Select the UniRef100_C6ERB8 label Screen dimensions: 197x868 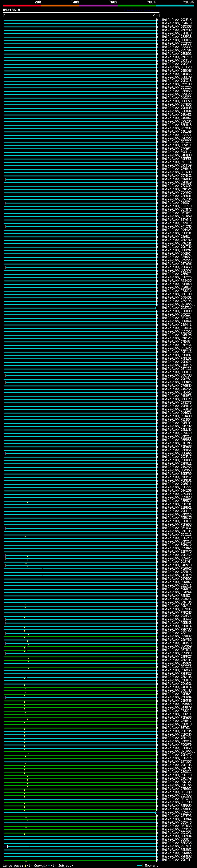click(177, 440)
